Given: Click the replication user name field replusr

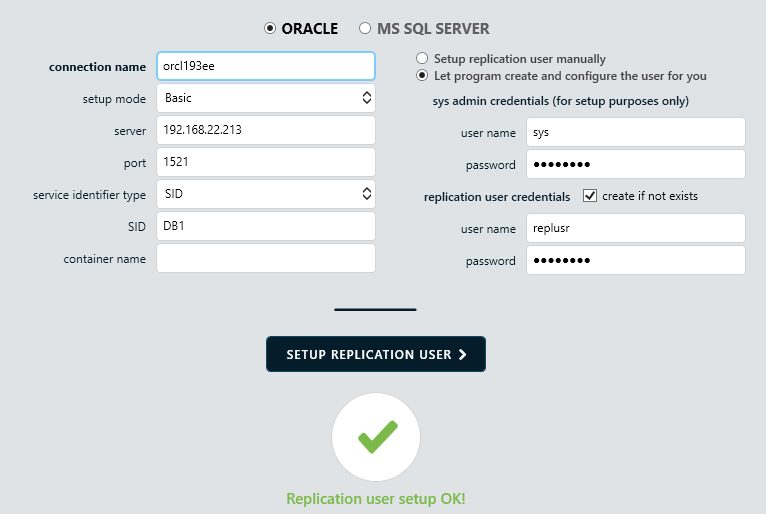Looking at the screenshot, I should pyautogui.click(x=636, y=228).
